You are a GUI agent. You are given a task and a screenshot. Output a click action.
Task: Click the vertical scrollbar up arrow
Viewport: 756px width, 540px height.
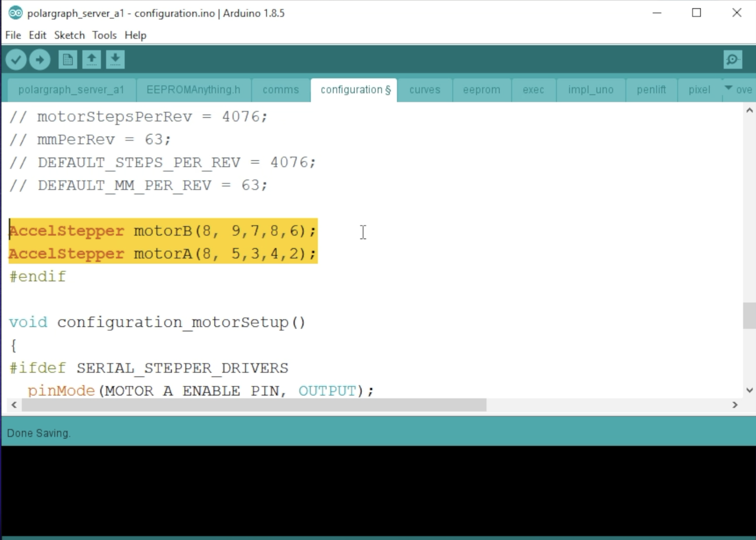pos(750,110)
